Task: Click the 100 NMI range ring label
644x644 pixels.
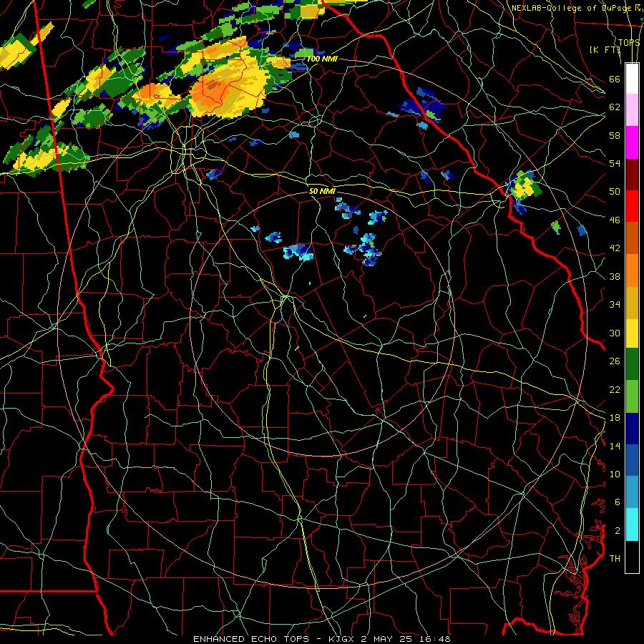Action: [x=322, y=59]
